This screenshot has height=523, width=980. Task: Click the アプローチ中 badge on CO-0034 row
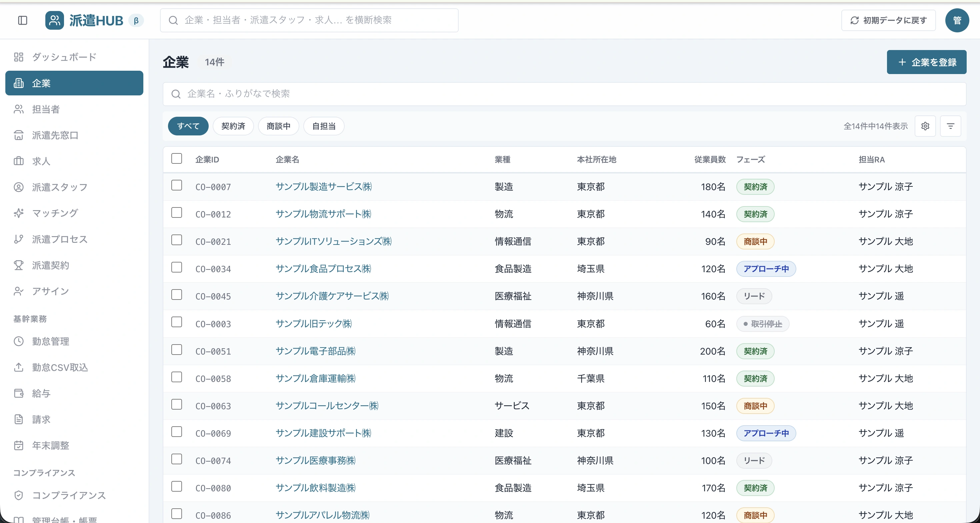coord(766,269)
